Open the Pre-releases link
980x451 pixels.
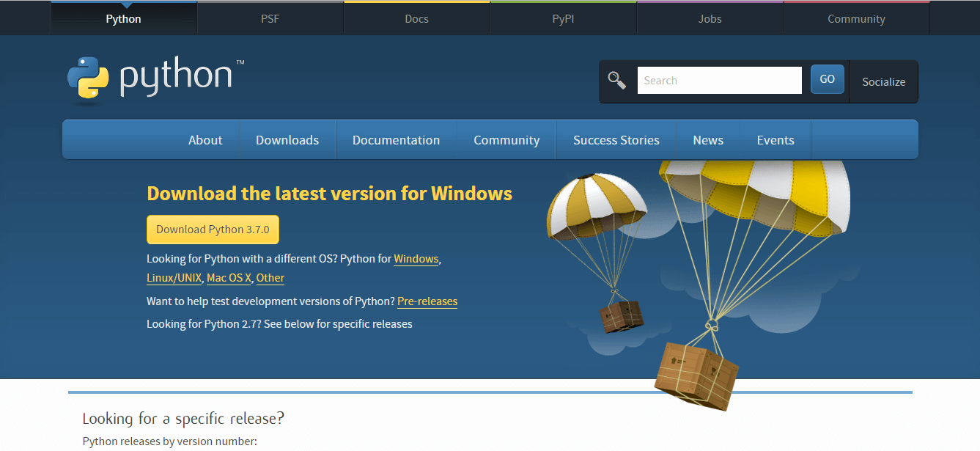[427, 301]
